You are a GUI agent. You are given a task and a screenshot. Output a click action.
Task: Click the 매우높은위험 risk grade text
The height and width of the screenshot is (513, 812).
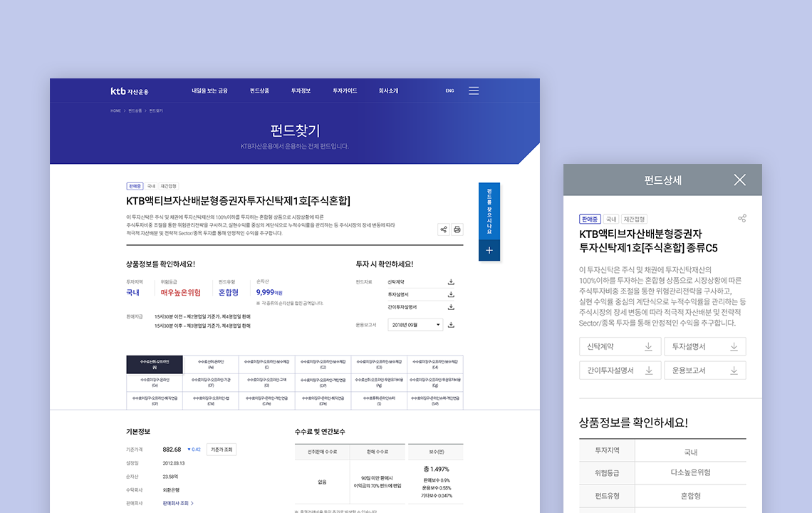181,293
